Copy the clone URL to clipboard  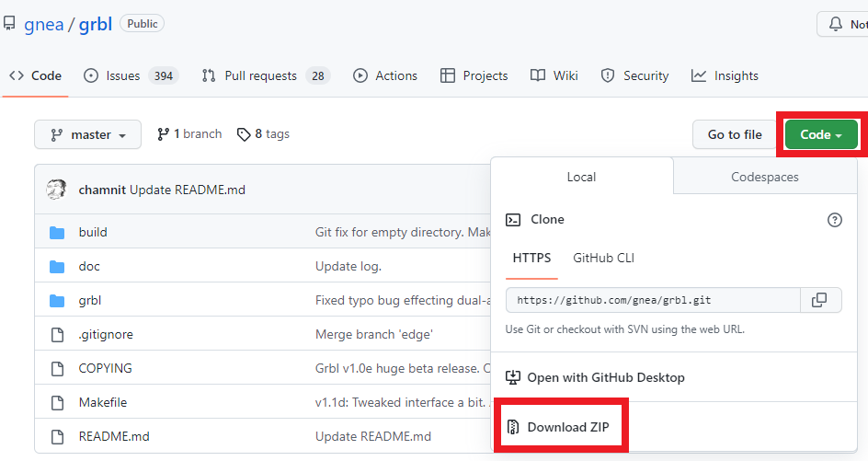tap(821, 300)
